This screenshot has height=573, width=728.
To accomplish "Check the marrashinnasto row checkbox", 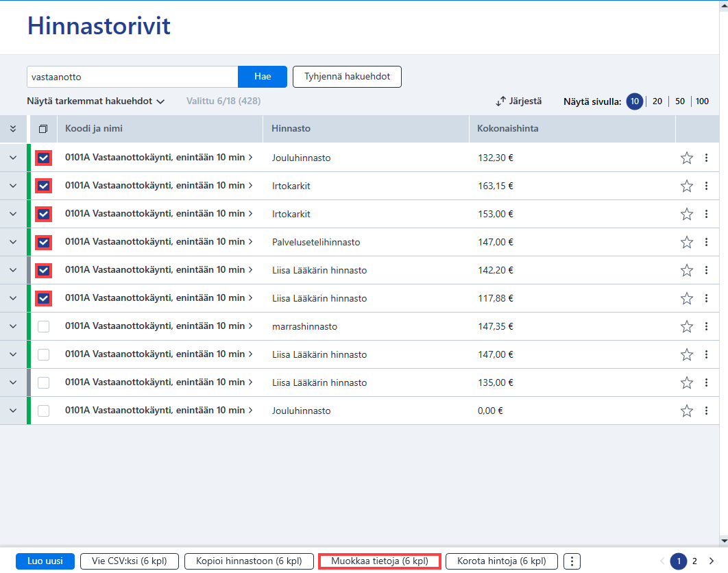I will click(44, 326).
